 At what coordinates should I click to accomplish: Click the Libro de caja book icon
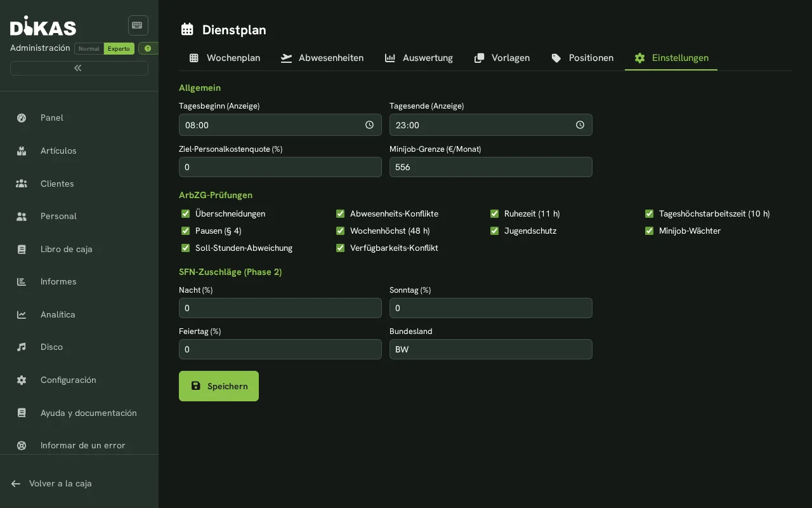(x=22, y=249)
